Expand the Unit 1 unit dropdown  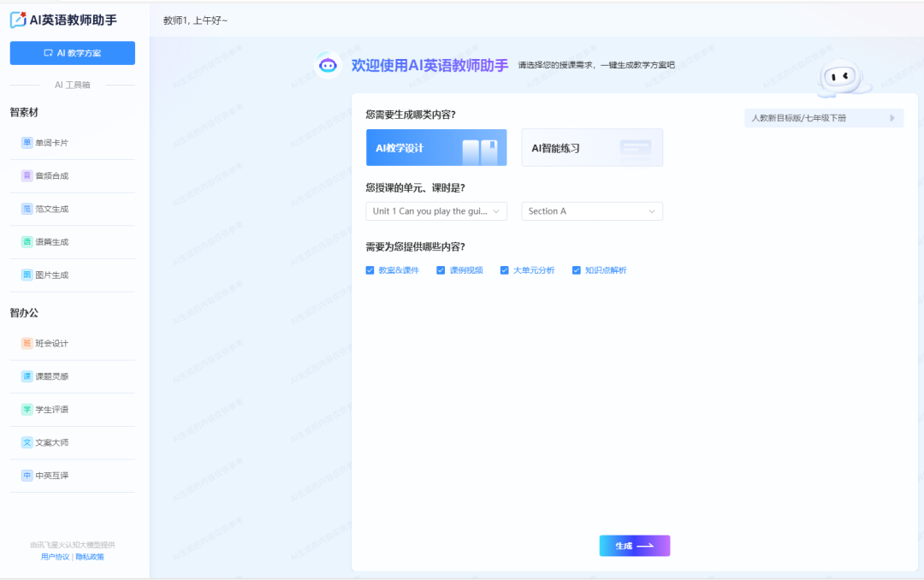click(x=436, y=211)
